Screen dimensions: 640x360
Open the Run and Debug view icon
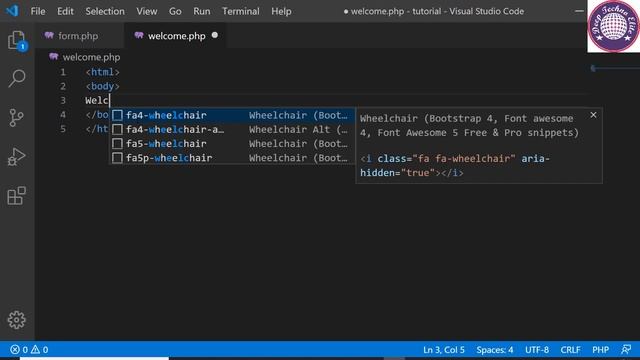pos(16,157)
